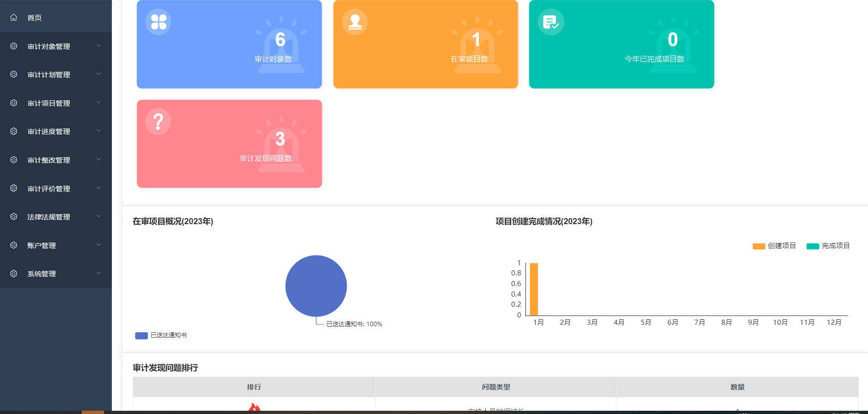Click gear icon beside 法律法规管理
Viewport: 868px width, 414px height.
[14, 217]
